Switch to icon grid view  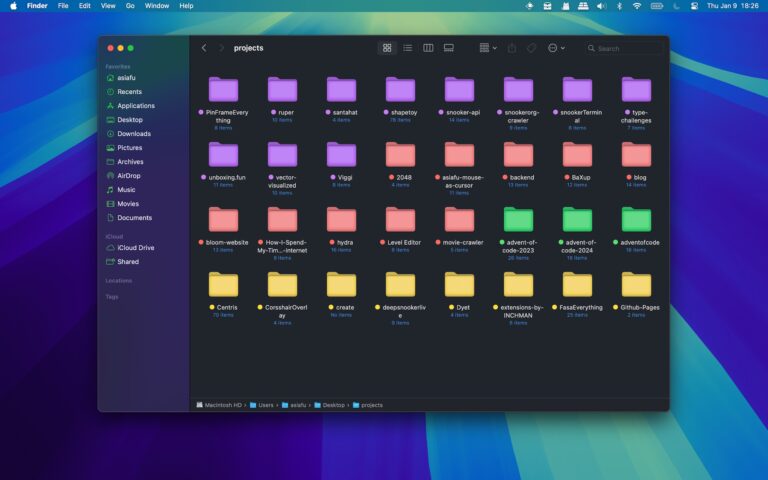tap(387, 48)
